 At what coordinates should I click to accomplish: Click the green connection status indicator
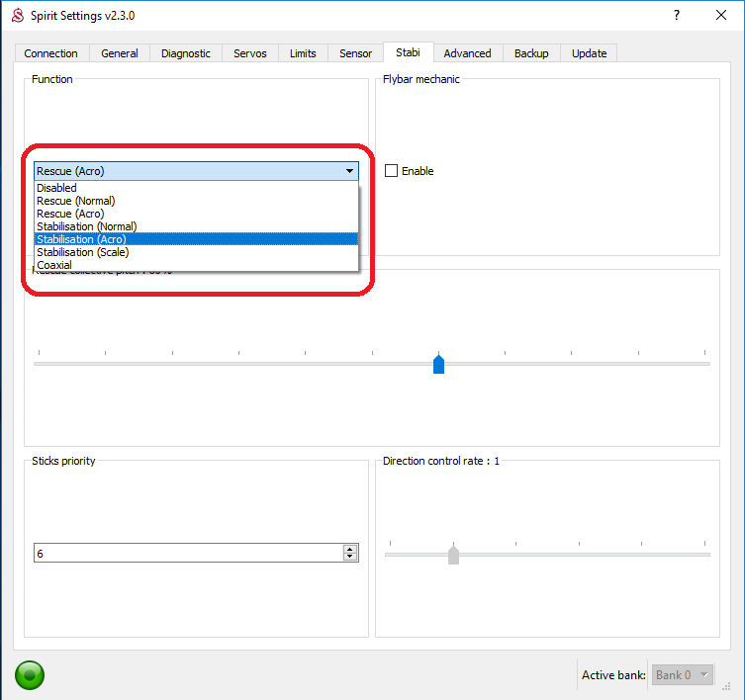pos(30,675)
